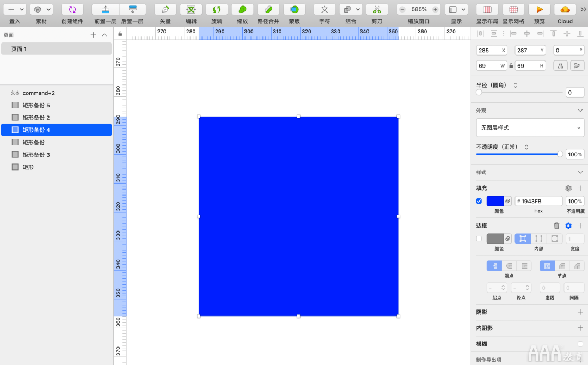Click the 前置一层 bring forward icon
Viewport: 588px width, 365px height.
pyautogui.click(x=106, y=9)
